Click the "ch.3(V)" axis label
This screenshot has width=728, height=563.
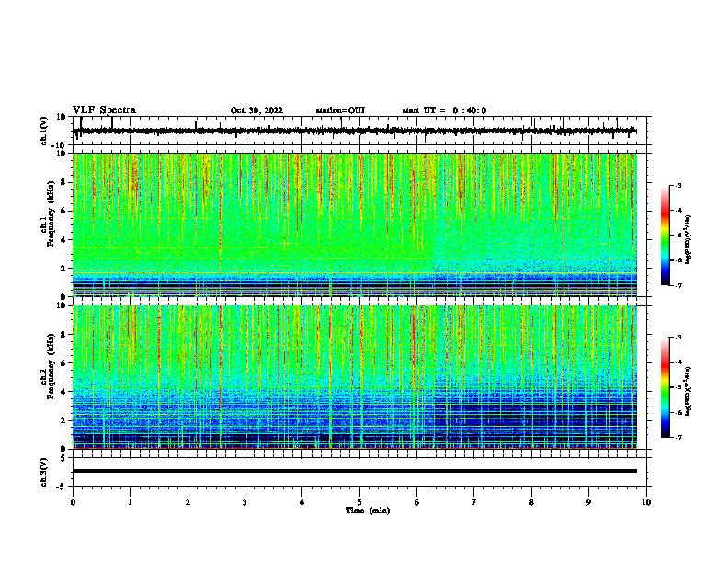point(43,472)
